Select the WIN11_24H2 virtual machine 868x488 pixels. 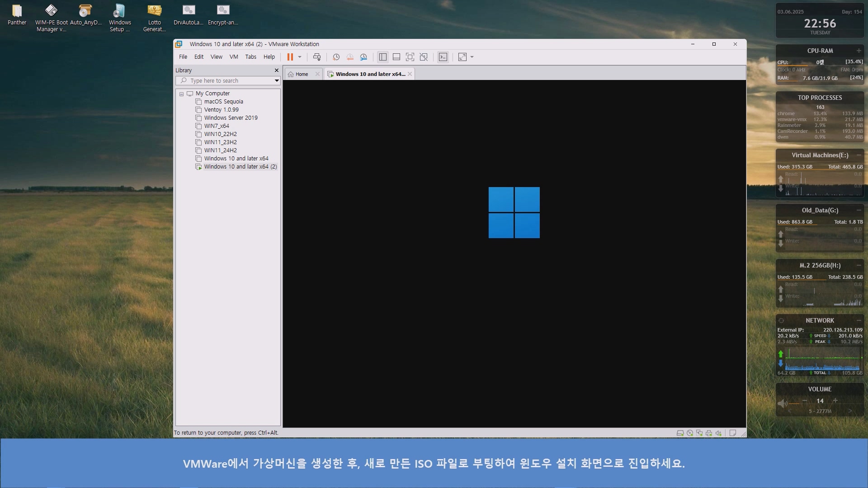pyautogui.click(x=220, y=150)
